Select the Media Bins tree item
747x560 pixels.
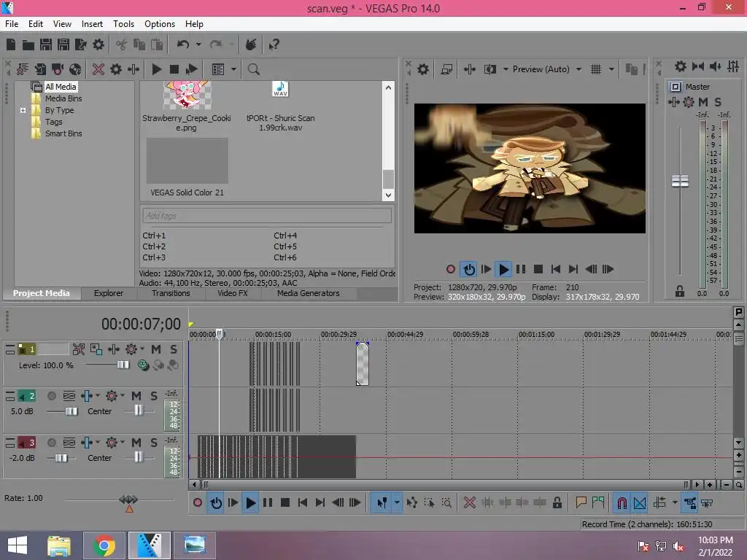point(63,98)
